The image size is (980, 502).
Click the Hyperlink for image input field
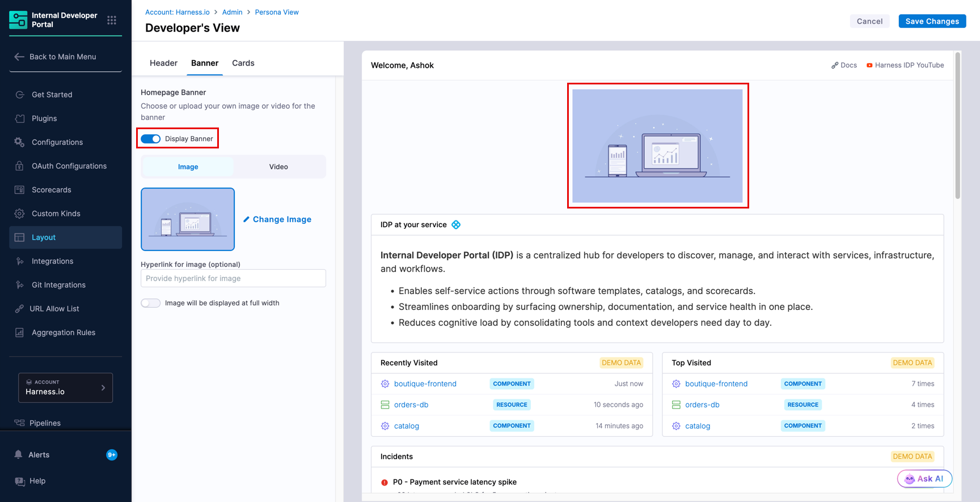(233, 278)
